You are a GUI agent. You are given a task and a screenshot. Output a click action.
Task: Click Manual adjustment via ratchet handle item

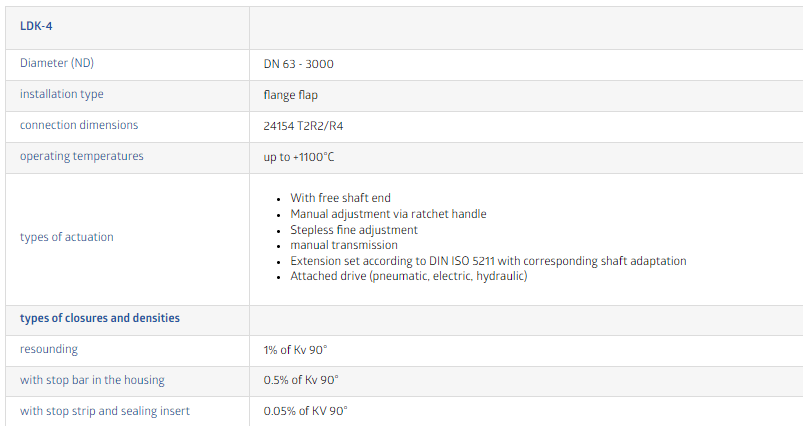point(388,214)
